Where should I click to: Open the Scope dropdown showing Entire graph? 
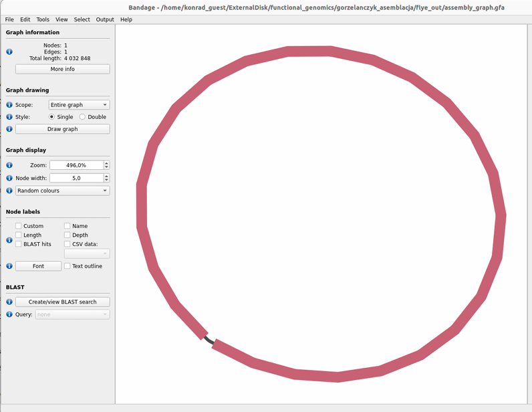pyautogui.click(x=79, y=105)
